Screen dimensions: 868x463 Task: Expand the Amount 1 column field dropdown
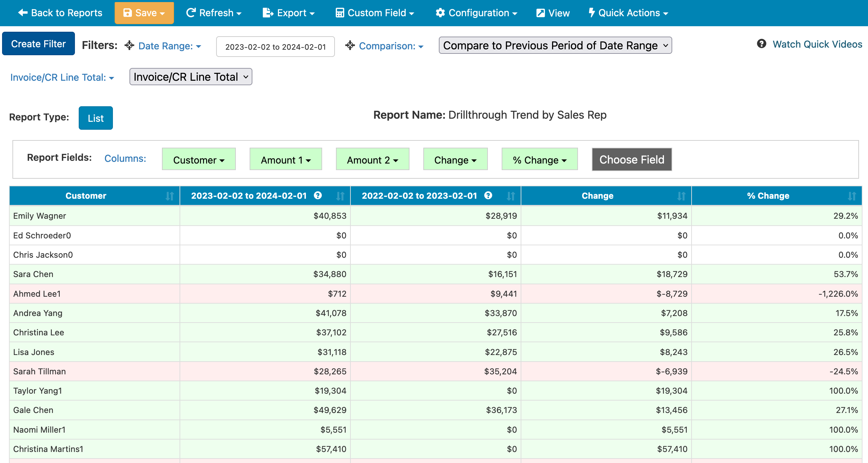point(286,159)
